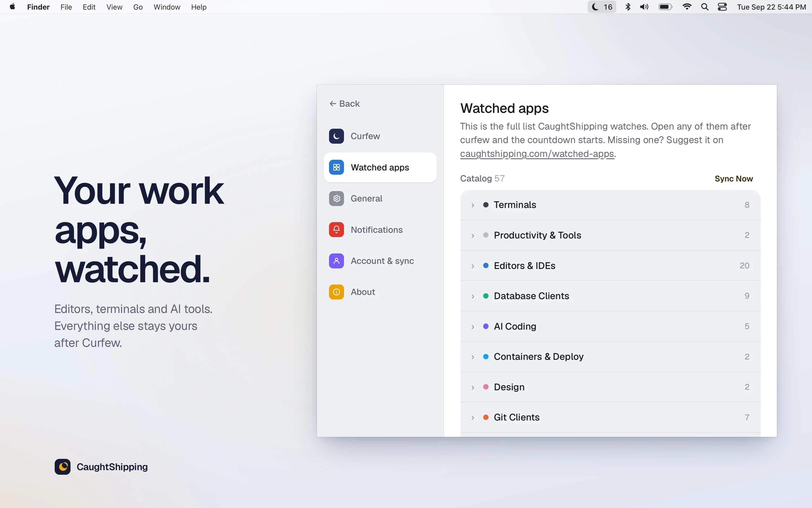Click the volume speaker icon
812x508 pixels.
tap(644, 7)
